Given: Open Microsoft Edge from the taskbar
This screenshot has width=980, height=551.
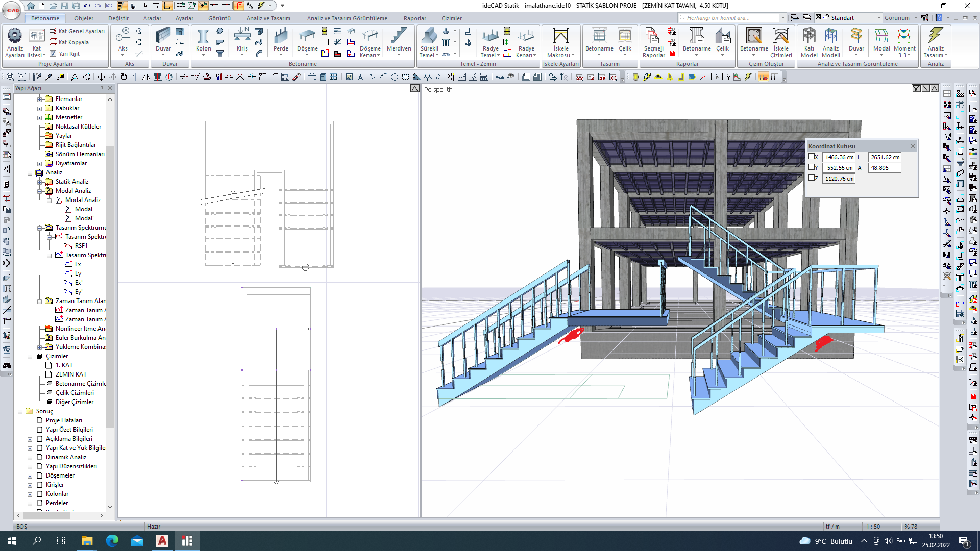Looking at the screenshot, I should [x=112, y=541].
